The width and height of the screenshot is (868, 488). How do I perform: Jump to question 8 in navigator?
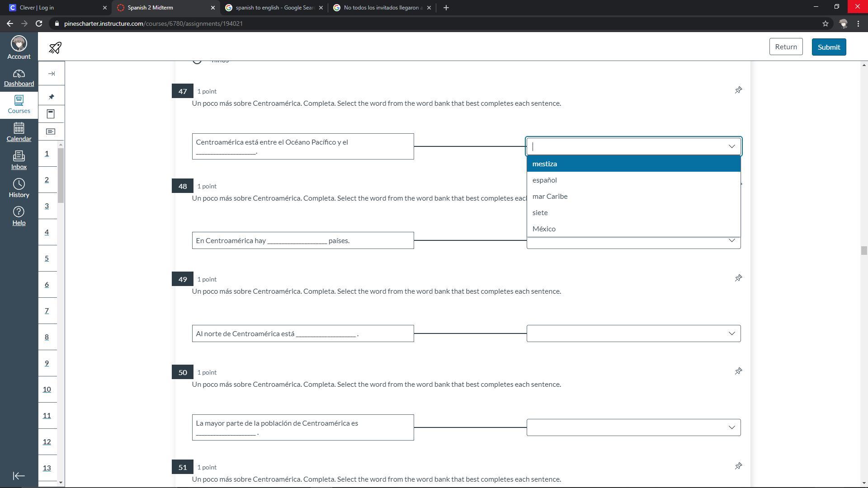tap(47, 337)
